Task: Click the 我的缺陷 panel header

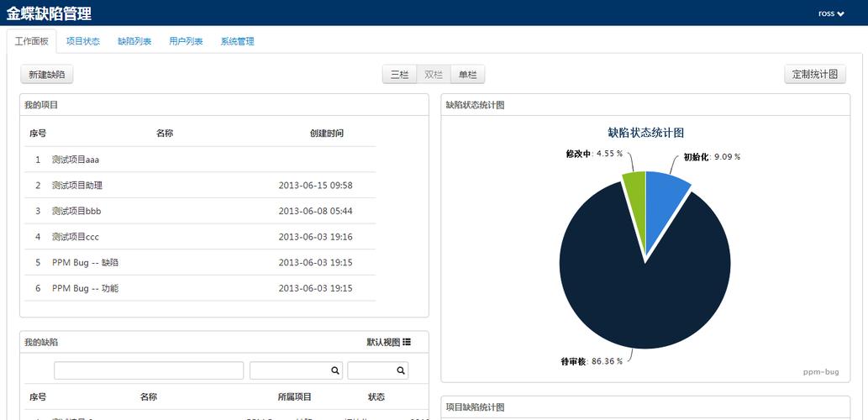Action: [224, 342]
